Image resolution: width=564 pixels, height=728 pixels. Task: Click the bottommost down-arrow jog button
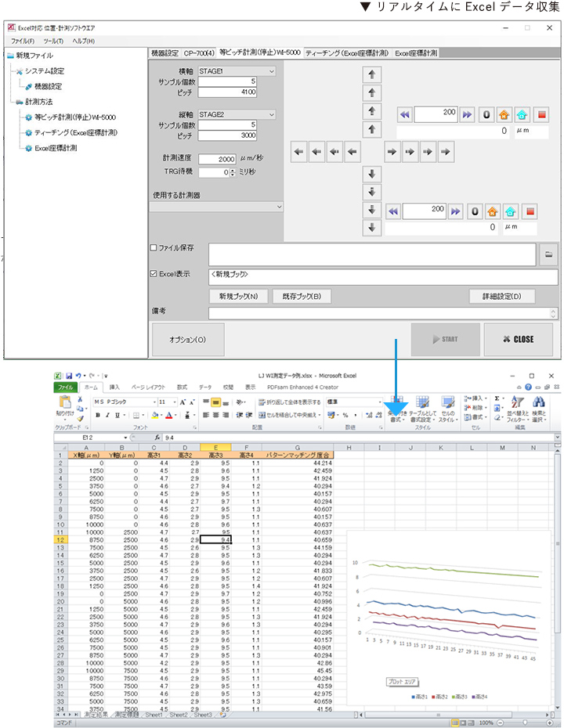[x=373, y=228]
